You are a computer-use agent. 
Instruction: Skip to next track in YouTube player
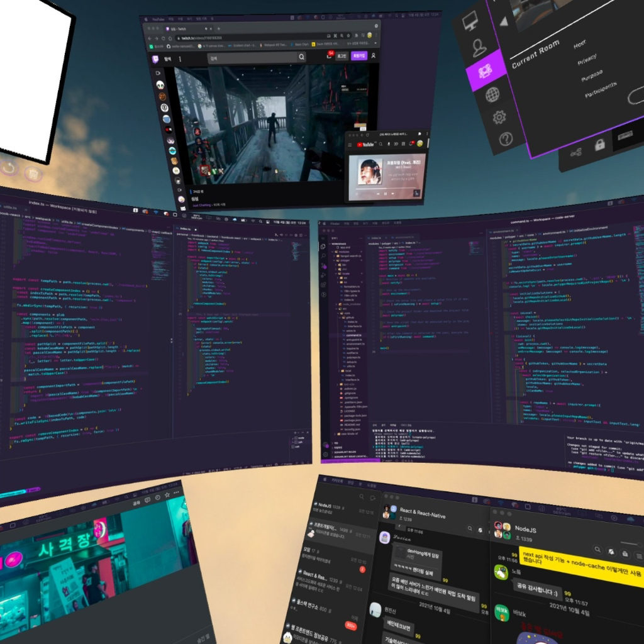pyautogui.click(x=393, y=193)
